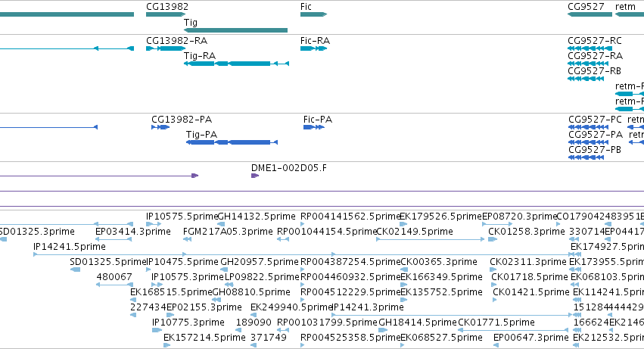
Task: Click the CG9527-RB transcript label
Action: [594, 71]
